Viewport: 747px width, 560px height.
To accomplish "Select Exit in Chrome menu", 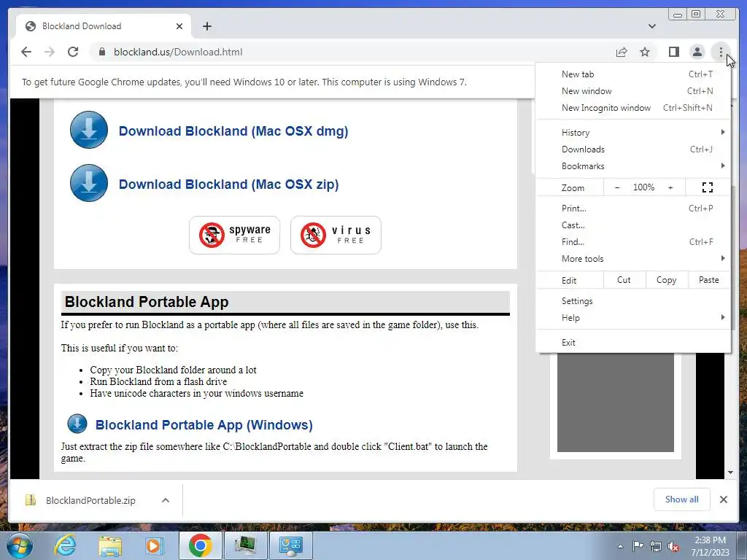I will coord(633,343).
